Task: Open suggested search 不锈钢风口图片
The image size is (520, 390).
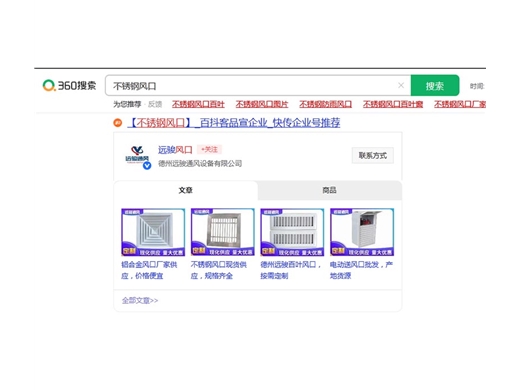Action: (x=262, y=104)
